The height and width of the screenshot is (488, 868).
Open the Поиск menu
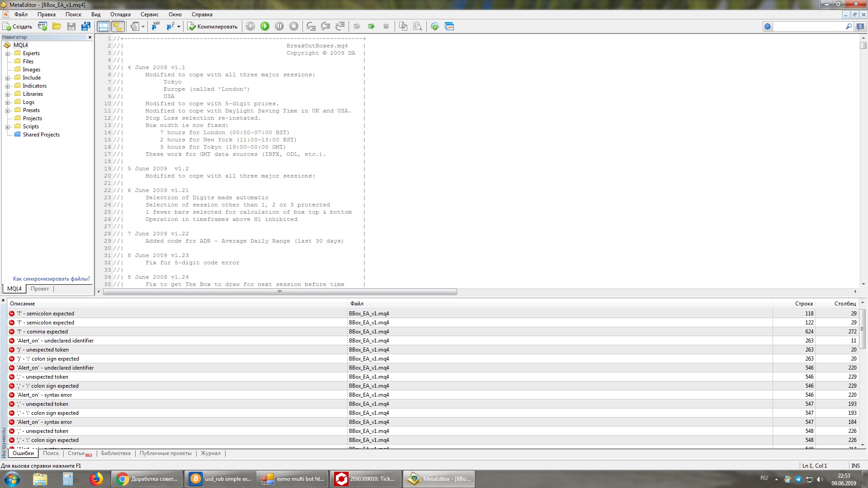[73, 14]
